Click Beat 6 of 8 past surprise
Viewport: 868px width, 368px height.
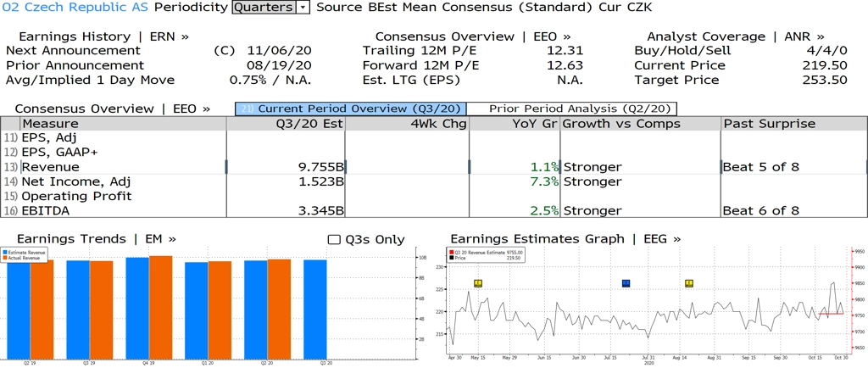(x=761, y=211)
